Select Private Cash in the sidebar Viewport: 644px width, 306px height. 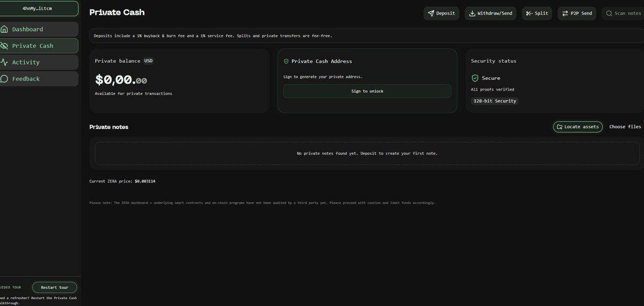pyautogui.click(x=39, y=46)
